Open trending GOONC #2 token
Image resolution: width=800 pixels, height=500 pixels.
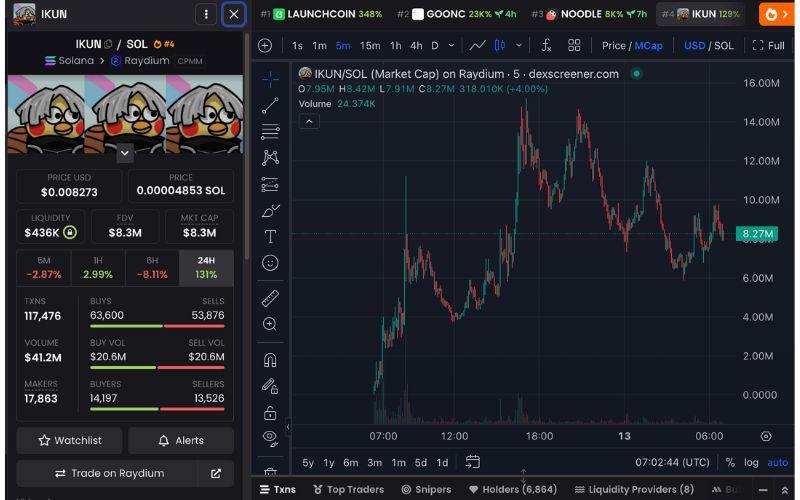click(x=457, y=14)
